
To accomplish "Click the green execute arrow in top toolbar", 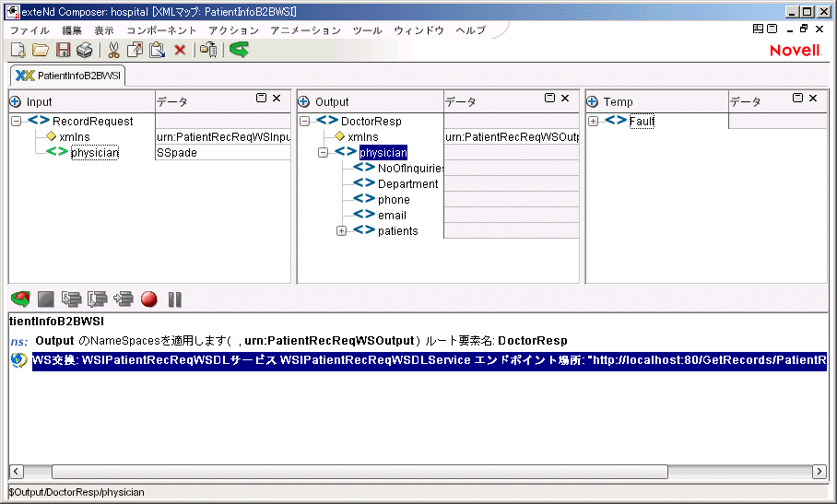I will coord(239,50).
